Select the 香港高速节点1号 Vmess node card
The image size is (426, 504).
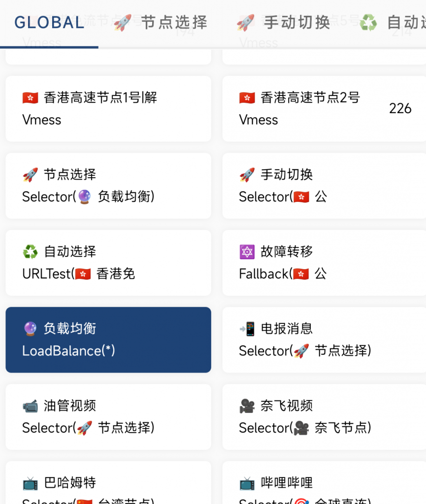pyautogui.click(x=108, y=109)
